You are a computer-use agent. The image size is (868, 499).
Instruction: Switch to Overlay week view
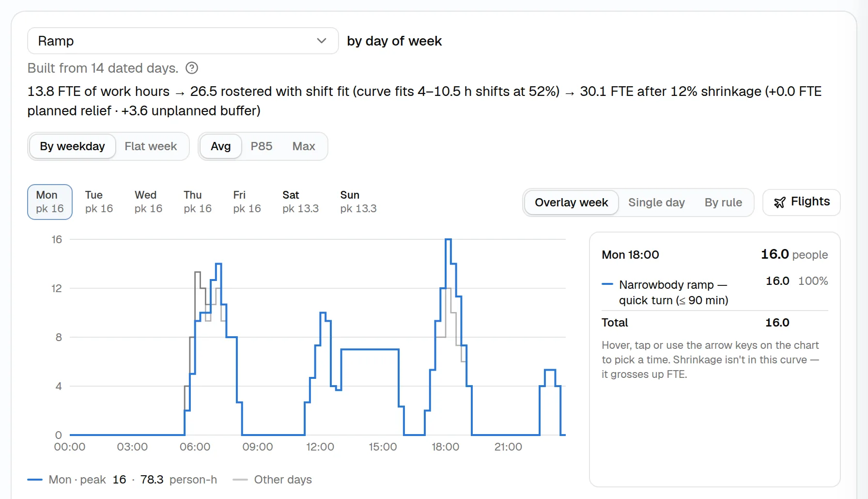tap(571, 203)
